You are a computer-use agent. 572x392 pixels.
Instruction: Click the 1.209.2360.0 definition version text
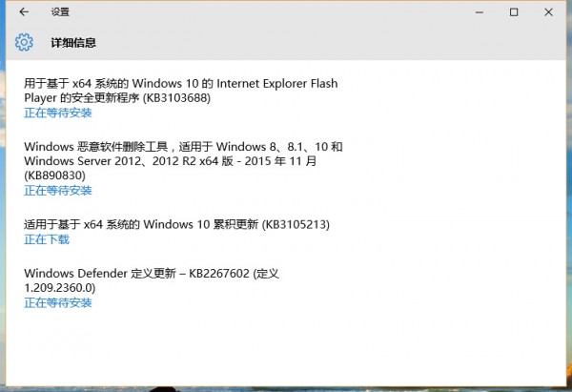(59, 288)
